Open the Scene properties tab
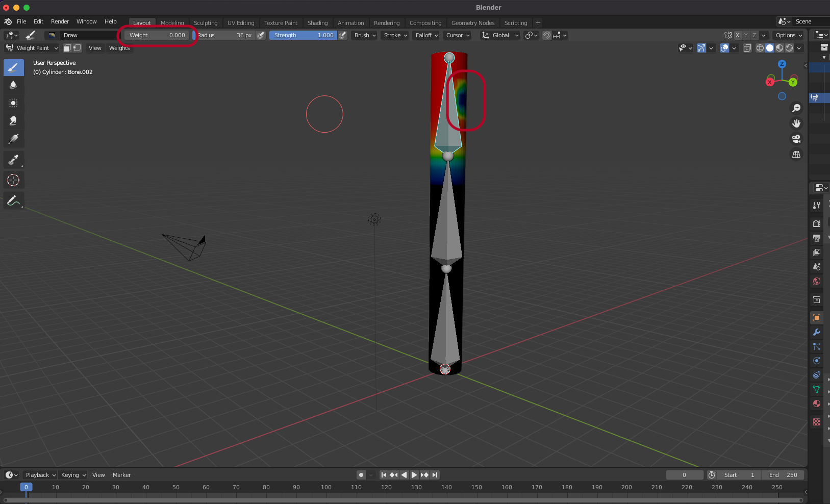The width and height of the screenshot is (830, 504). pos(817,266)
